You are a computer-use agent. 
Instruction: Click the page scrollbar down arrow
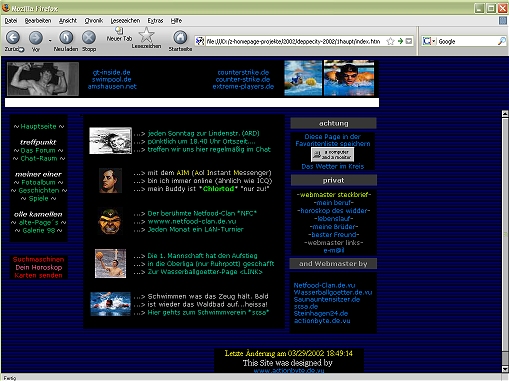point(505,369)
